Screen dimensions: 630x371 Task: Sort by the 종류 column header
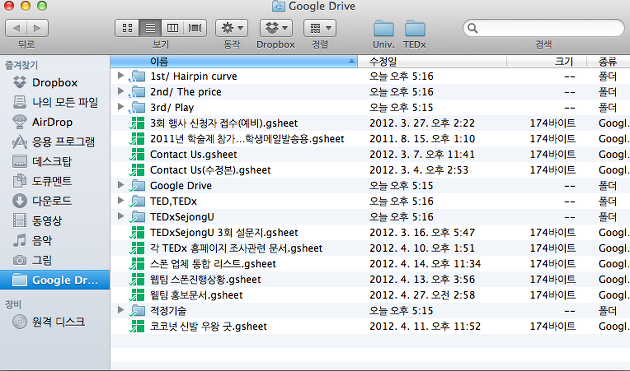coord(608,61)
